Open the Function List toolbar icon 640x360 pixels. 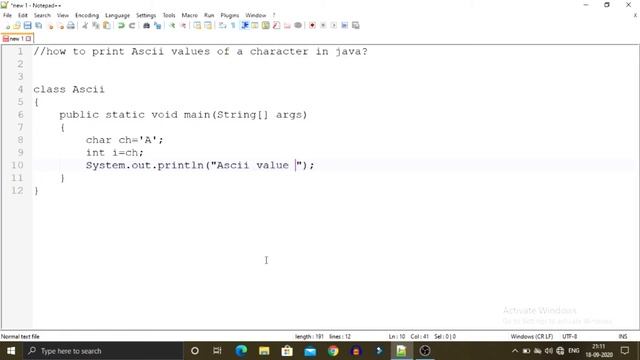276,26
